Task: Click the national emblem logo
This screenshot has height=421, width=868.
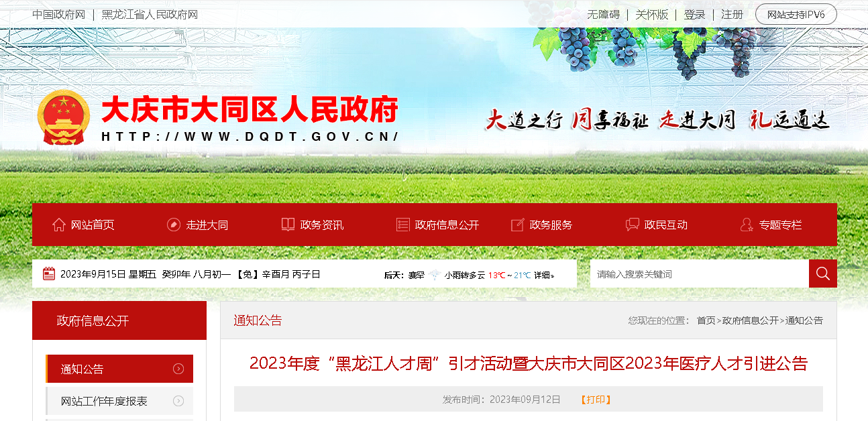Action: pos(63,118)
